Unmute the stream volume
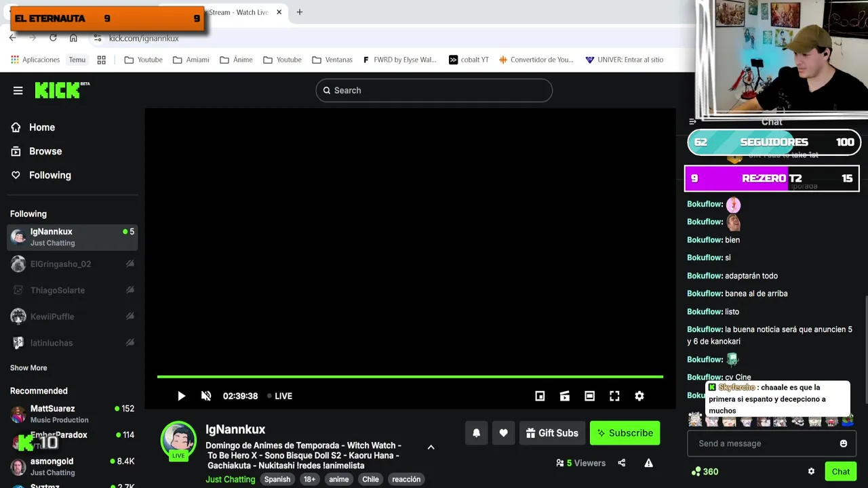868x488 pixels. (x=206, y=396)
